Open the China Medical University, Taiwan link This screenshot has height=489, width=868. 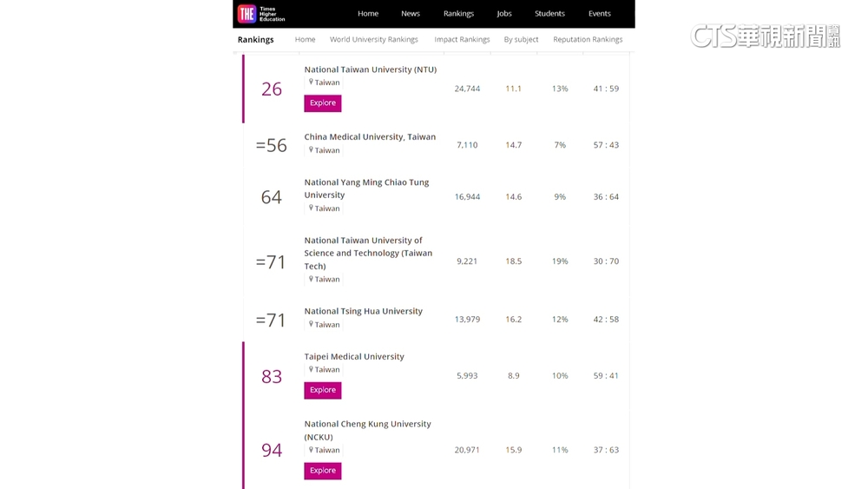(370, 137)
